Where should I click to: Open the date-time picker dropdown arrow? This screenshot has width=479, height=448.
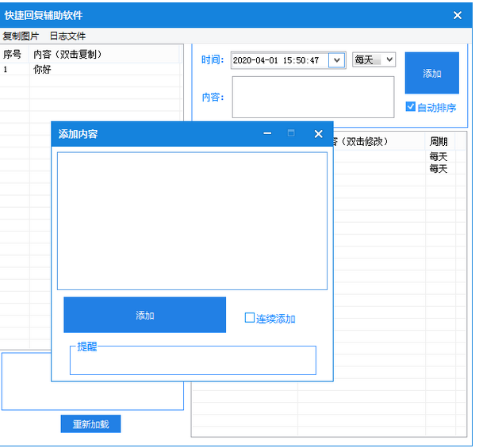[337, 60]
